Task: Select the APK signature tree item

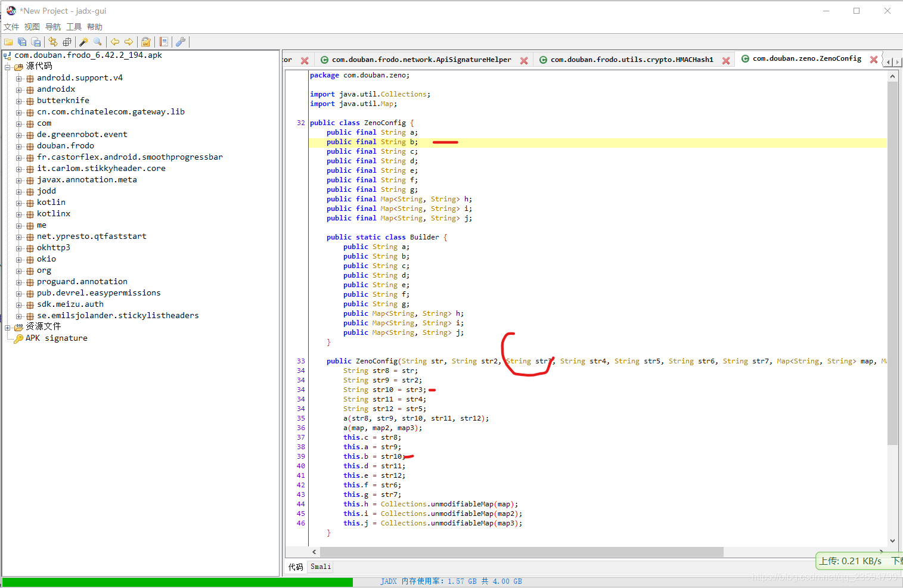Action: pos(57,338)
